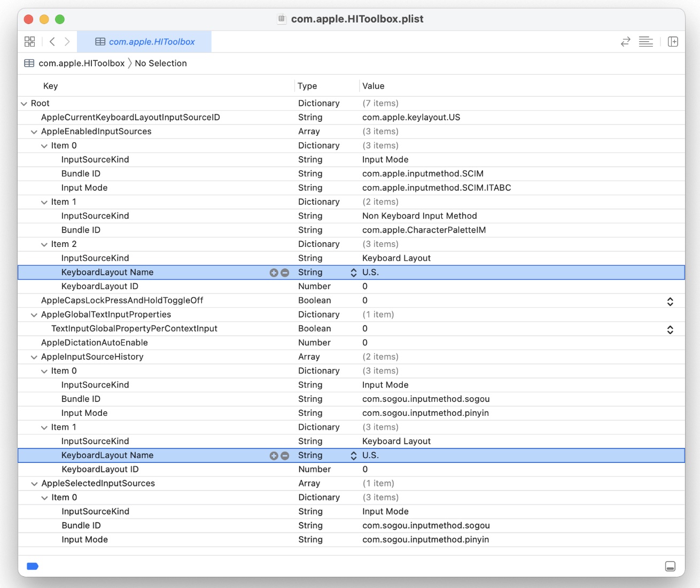The width and height of the screenshot is (700, 588).
Task: Select the AppleCapsLockPressAndHoldToggleOff key
Action: (122, 300)
